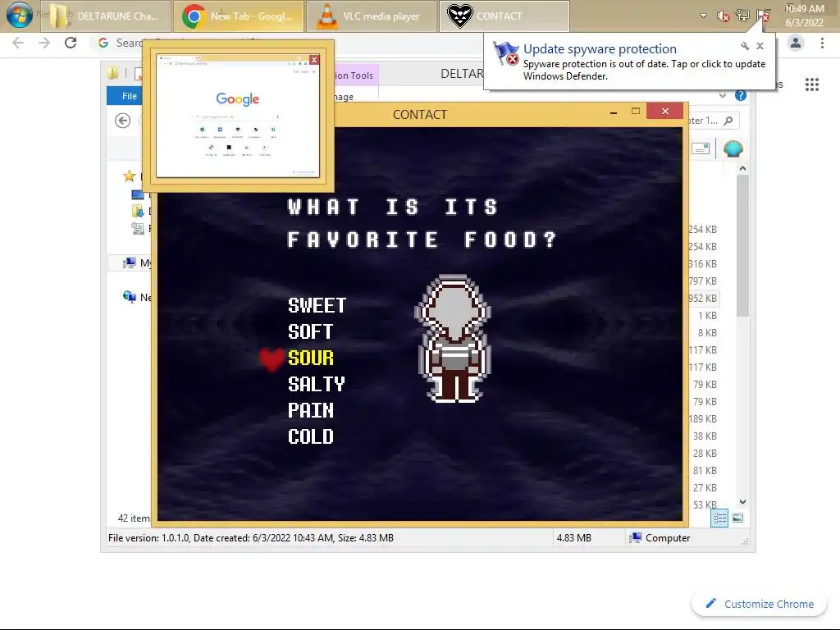Open the Manage ribbon tab in Explorer
Image resolution: width=840 pixels, height=630 pixels.
coord(343,97)
